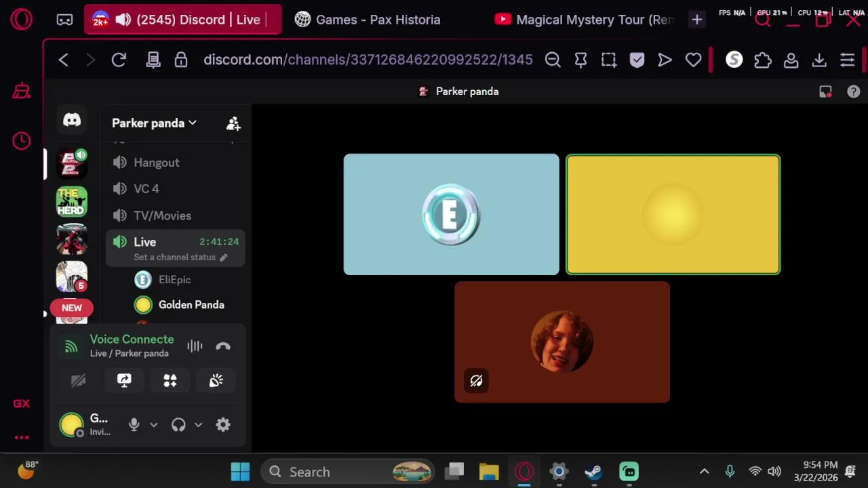Open the Opera GX main menu

[21, 20]
